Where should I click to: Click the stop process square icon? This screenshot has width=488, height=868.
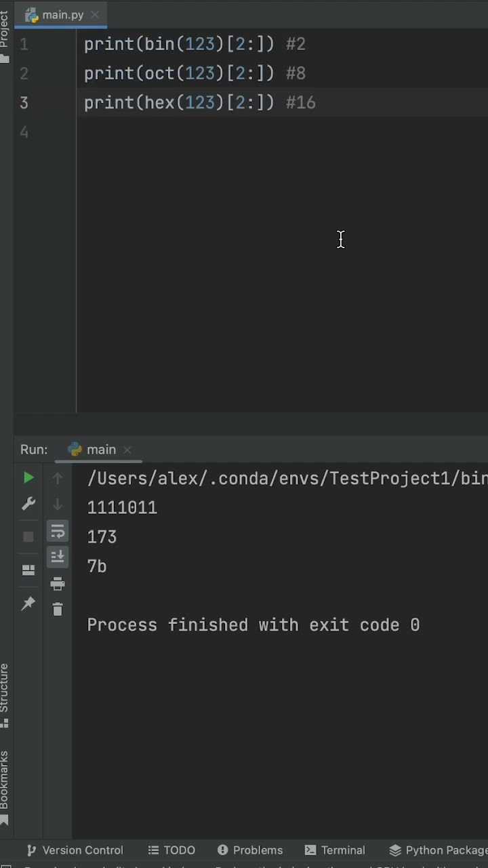tap(28, 536)
